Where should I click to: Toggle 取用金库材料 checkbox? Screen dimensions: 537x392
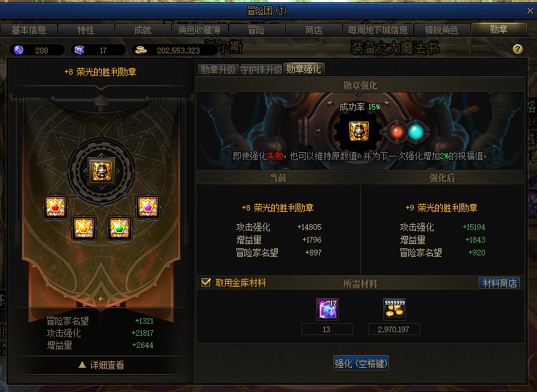click(206, 282)
